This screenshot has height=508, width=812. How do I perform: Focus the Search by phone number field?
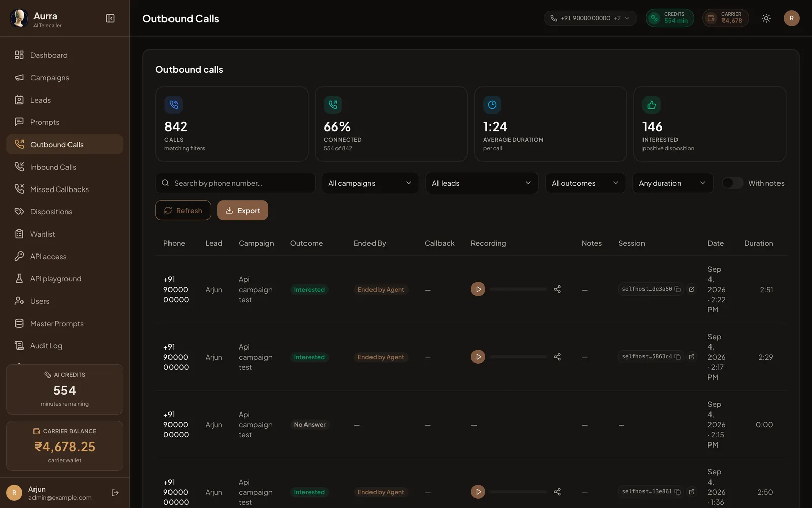click(x=235, y=183)
